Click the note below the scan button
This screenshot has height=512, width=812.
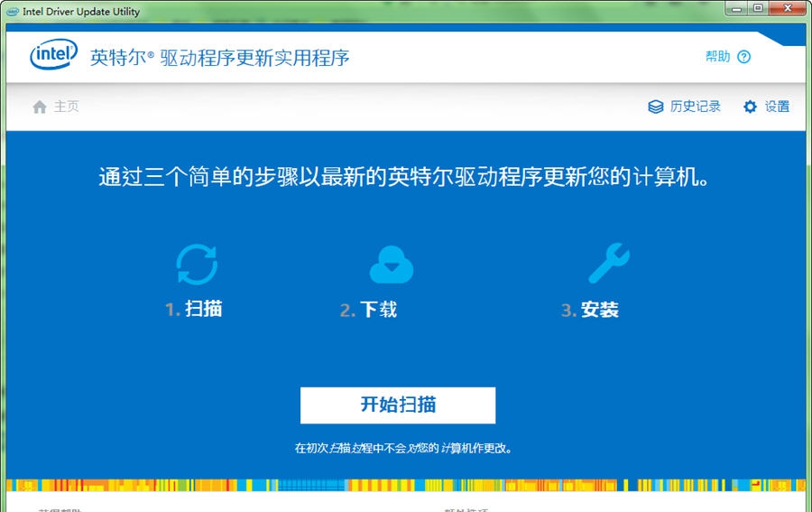[x=403, y=448]
